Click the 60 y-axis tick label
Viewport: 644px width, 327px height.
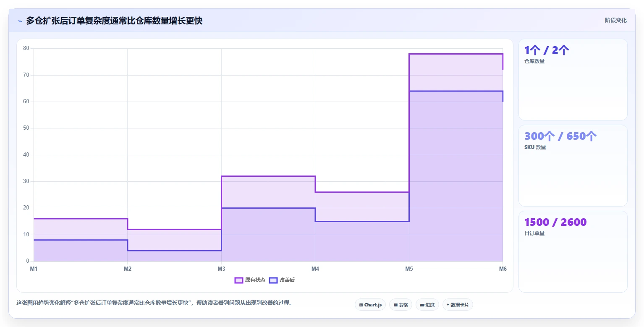coord(26,102)
